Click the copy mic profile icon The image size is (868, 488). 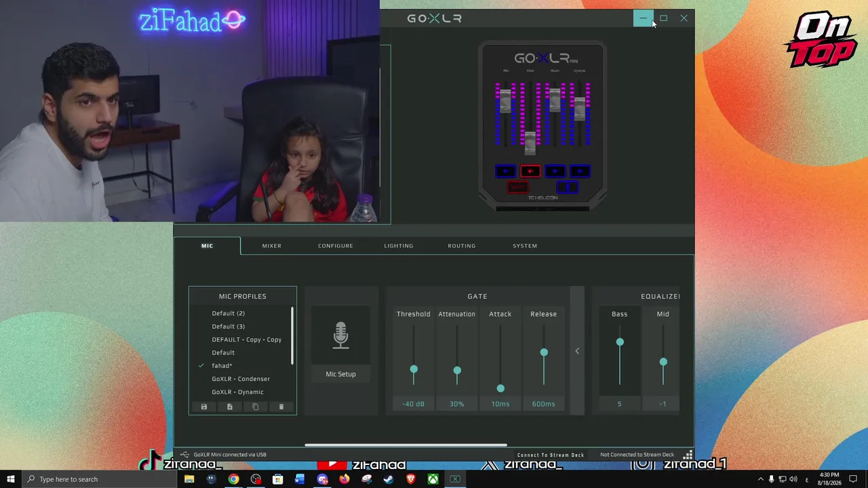click(x=255, y=407)
